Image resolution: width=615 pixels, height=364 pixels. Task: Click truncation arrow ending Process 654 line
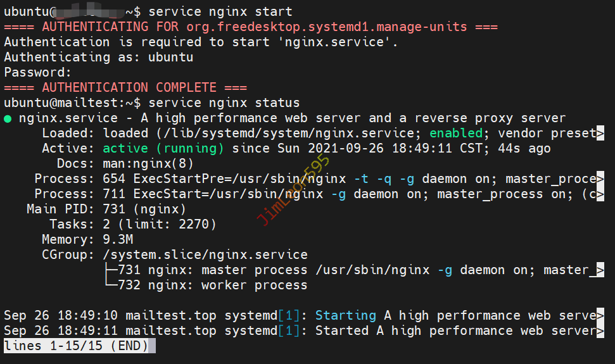tap(600, 179)
